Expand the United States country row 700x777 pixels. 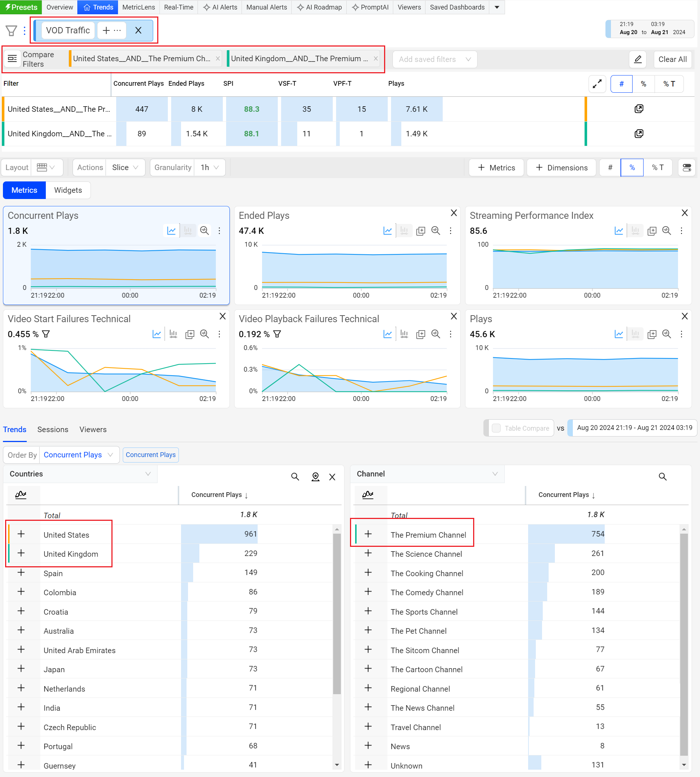21,534
